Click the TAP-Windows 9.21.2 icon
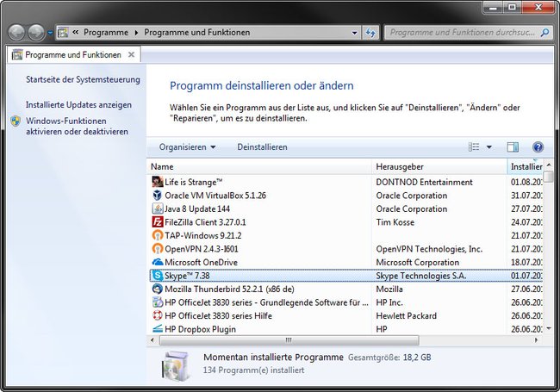This screenshot has width=560, height=392. [x=158, y=235]
